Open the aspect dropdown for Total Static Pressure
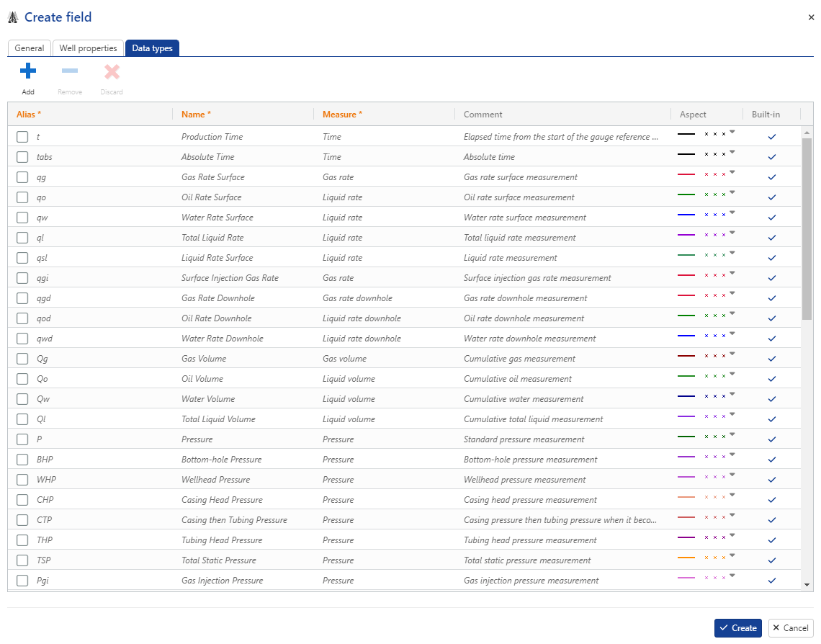821x644 pixels. [732, 555]
